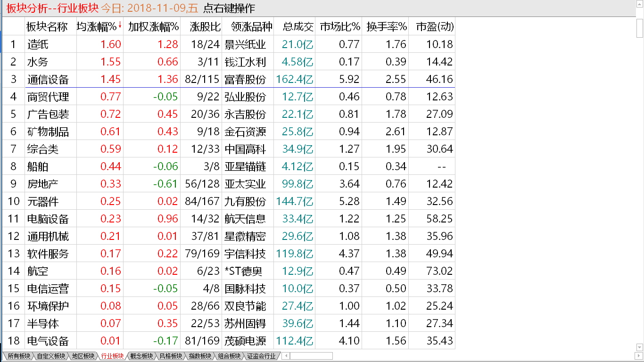Select the 通用机械 sector row
The height and width of the screenshot is (362, 644).
229,237
